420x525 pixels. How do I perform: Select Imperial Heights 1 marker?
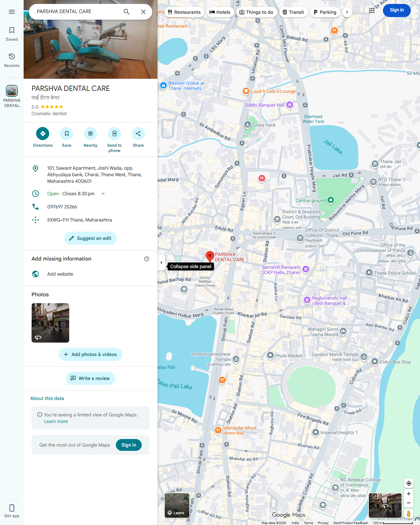pos(315,432)
